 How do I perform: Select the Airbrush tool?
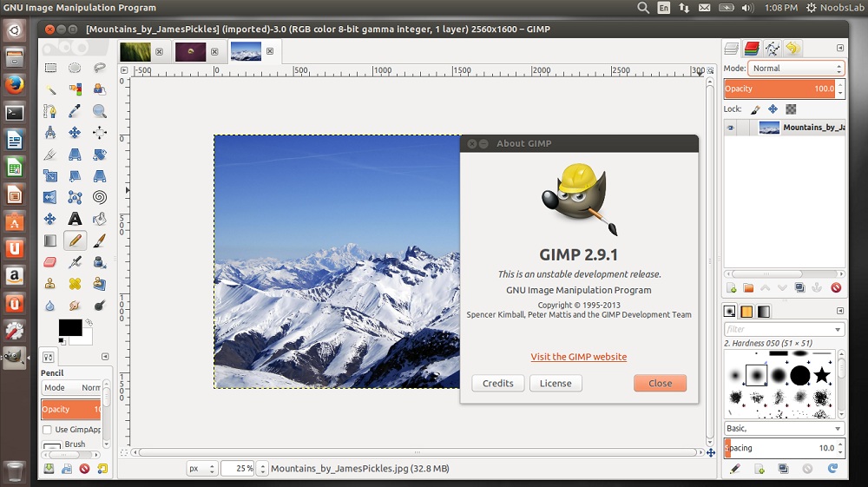75,262
